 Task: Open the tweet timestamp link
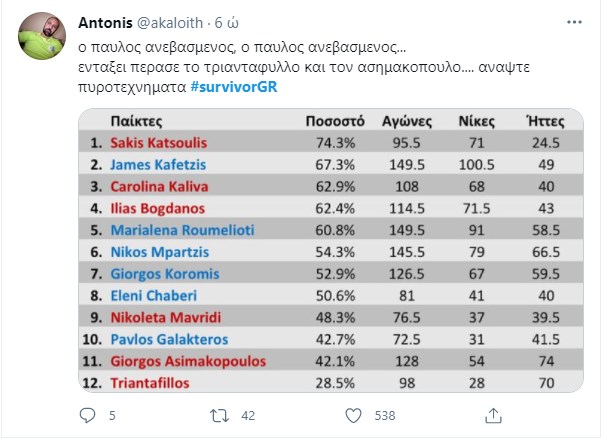(227, 23)
